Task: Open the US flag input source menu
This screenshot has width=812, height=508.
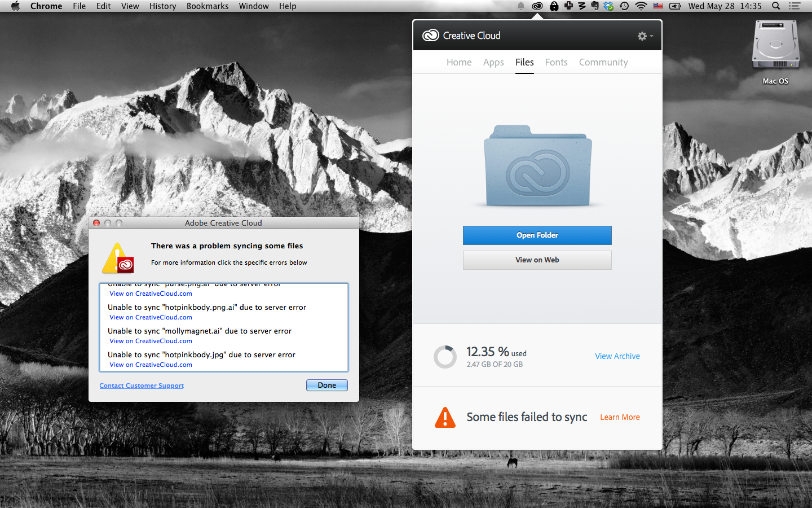Action: pos(658,6)
